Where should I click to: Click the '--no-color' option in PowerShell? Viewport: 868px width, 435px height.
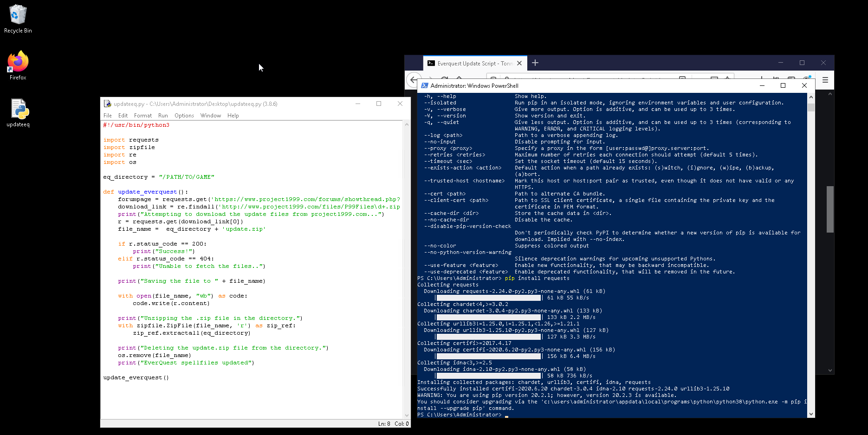(x=440, y=246)
